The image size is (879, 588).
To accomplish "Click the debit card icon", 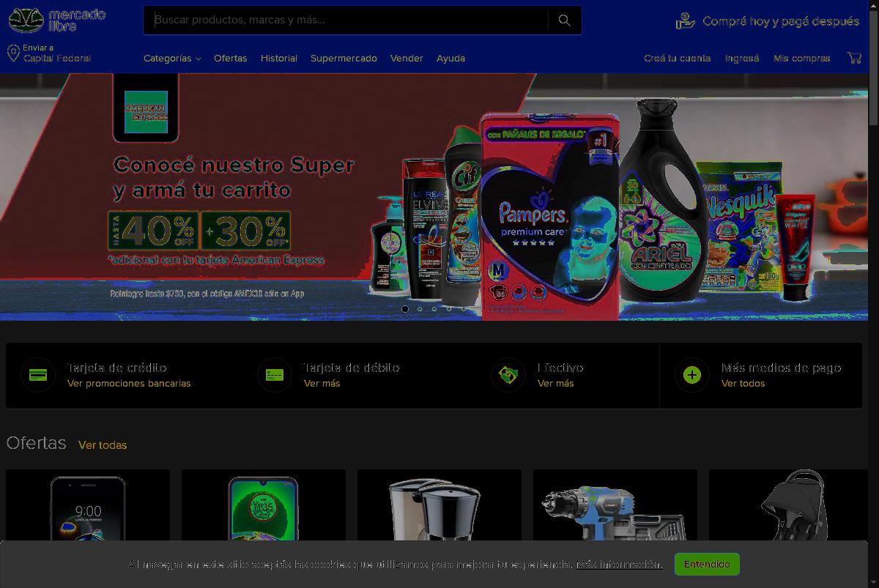I will pyautogui.click(x=275, y=375).
